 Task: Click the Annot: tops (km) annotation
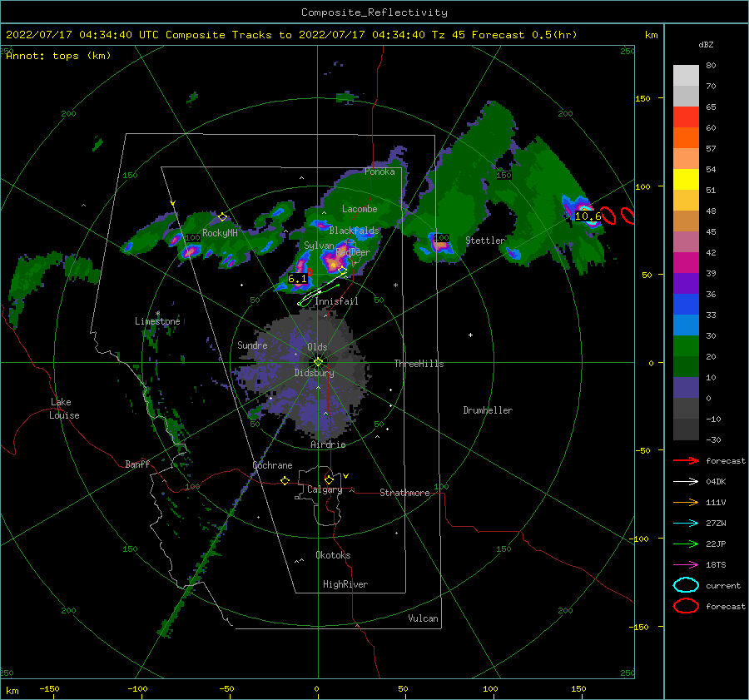point(58,56)
